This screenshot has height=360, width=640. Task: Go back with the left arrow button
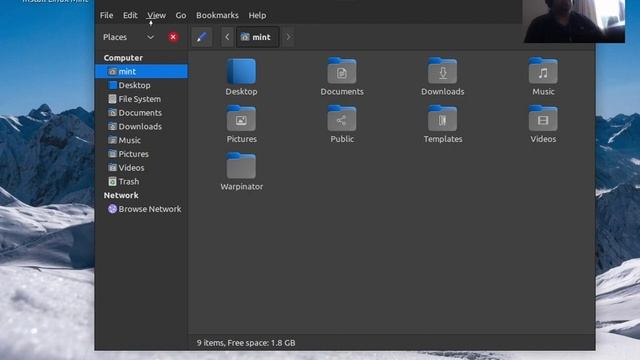(x=227, y=37)
